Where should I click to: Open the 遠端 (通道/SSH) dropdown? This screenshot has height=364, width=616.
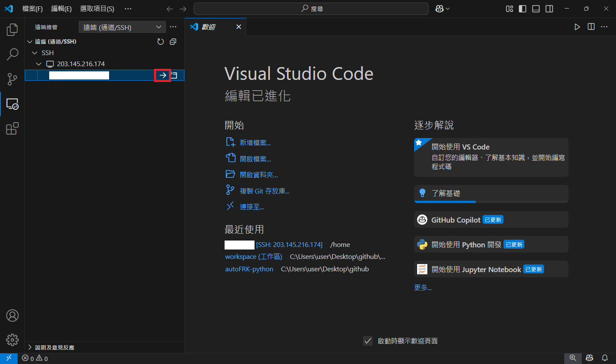click(122, 27)
